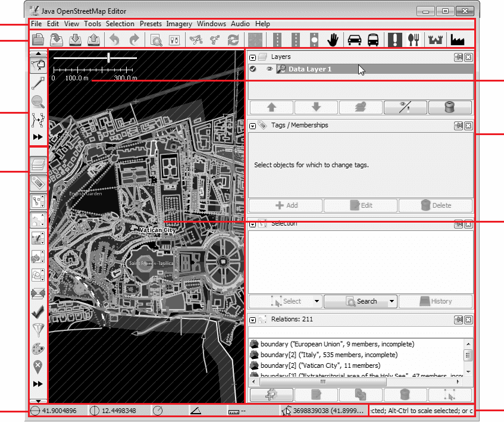504x422 pixels.
Task: Choose the bus preset icon
Action: click(373, 40)
